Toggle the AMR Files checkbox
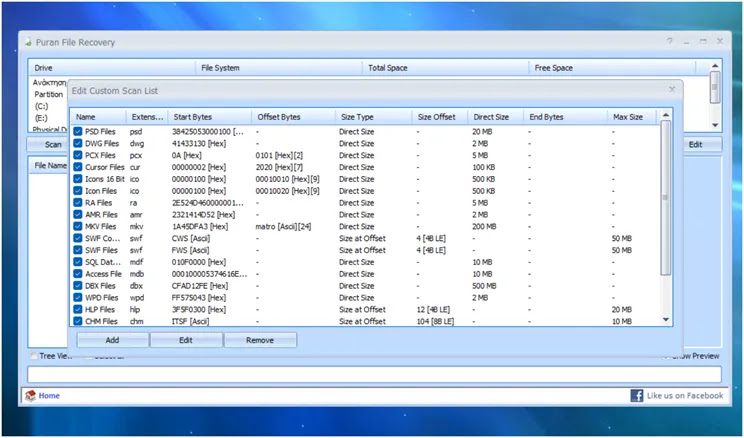Screen dimensions: 744x438 (78, 214)
